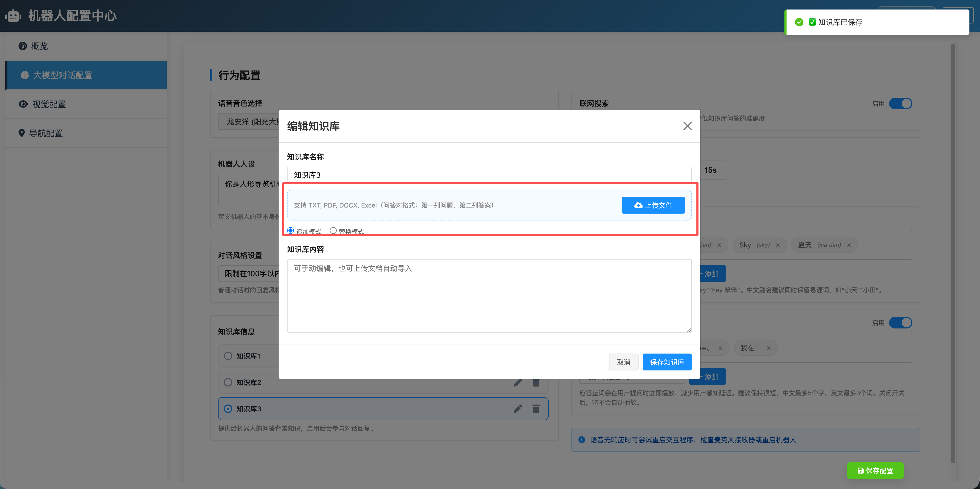
Task: Open 概览 in the sidebar
Action: pos(86,46)
